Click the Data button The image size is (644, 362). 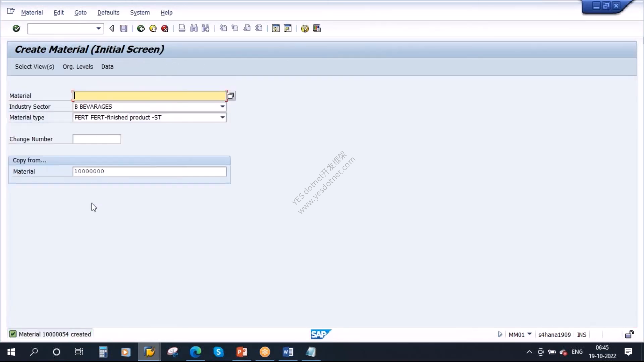tap(107, 66)
